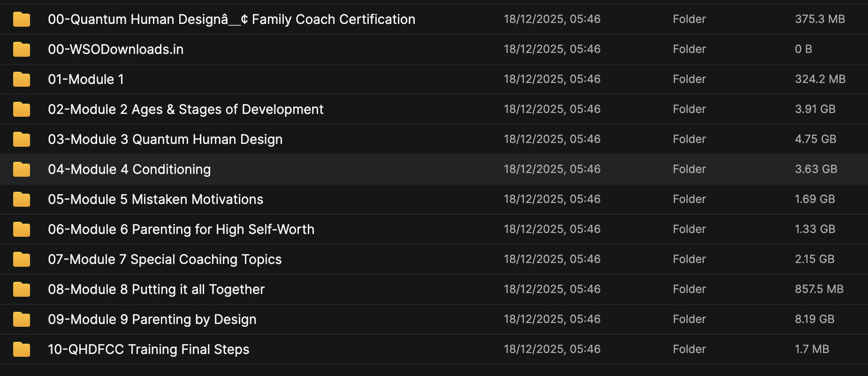Click the 8.19 GB size value

click(815, 319)
